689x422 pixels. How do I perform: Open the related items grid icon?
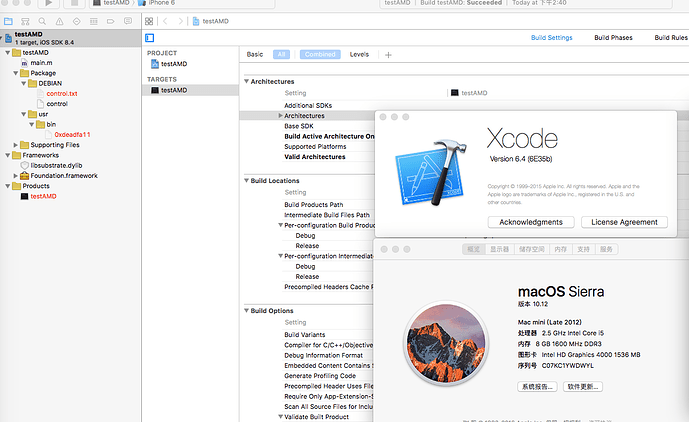149,21
